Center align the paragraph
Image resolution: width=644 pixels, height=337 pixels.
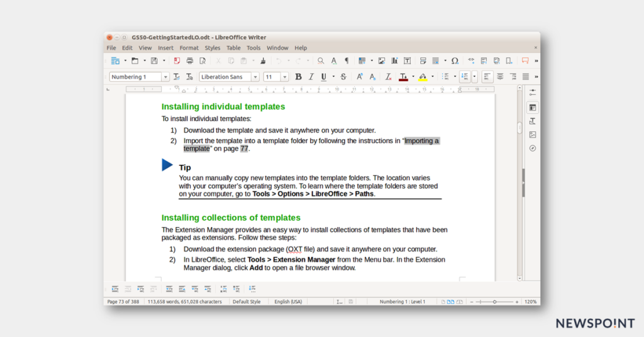pos(500,77)
